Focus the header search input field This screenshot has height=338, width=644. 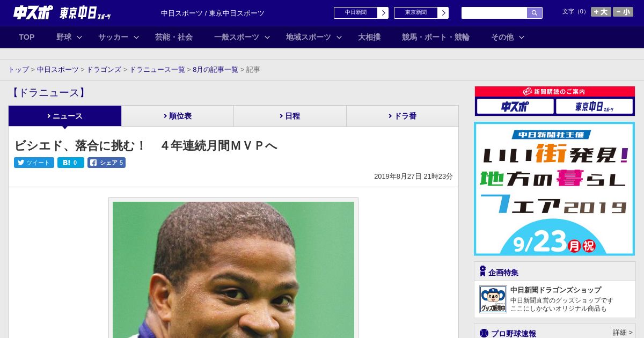coord(494,13)
